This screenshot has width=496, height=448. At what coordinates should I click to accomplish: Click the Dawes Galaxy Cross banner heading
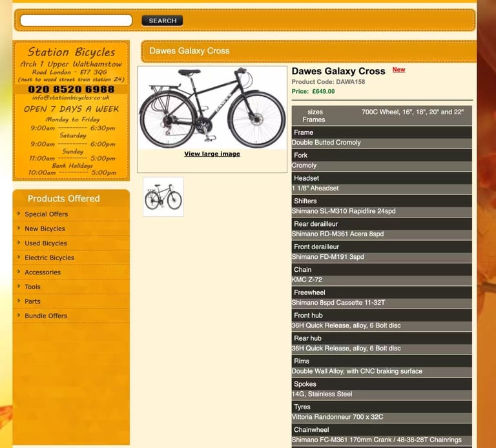click(189, 51)
